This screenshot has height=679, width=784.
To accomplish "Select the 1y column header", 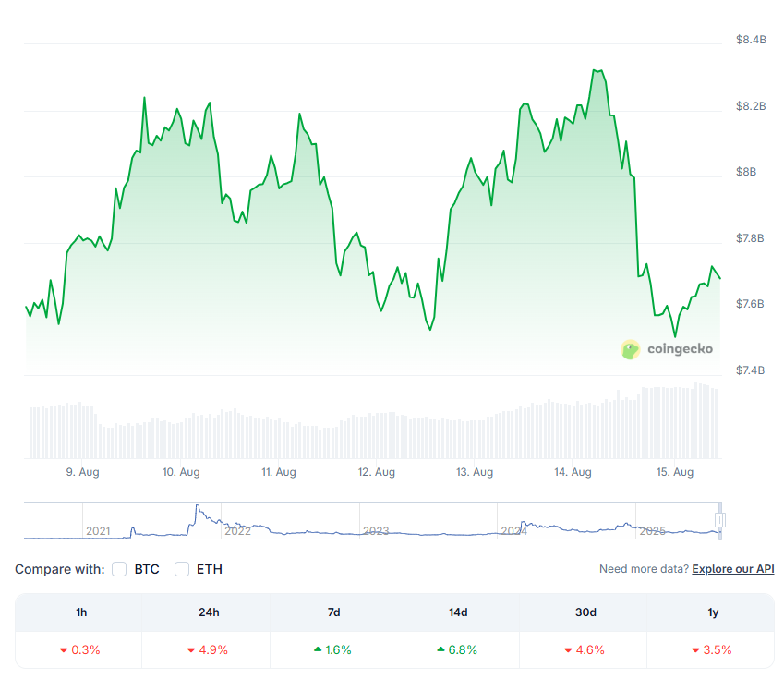I will 711,612.
